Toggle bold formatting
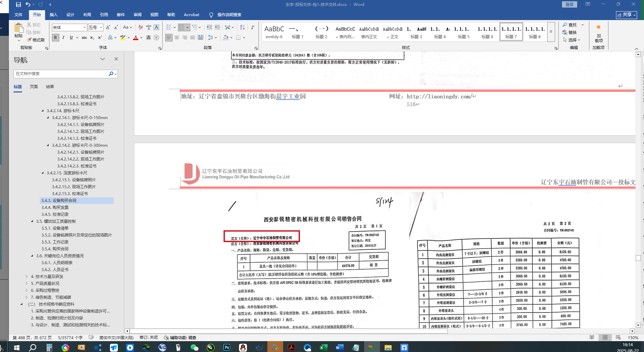Viewport: 644px width, 352px height. tap(55, 38)
